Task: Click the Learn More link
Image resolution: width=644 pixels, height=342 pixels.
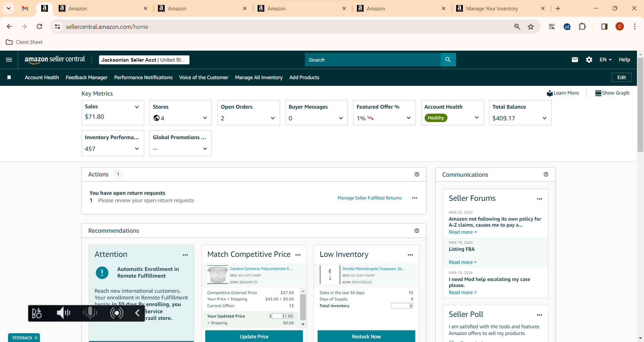Action: [x=563, y=93]
